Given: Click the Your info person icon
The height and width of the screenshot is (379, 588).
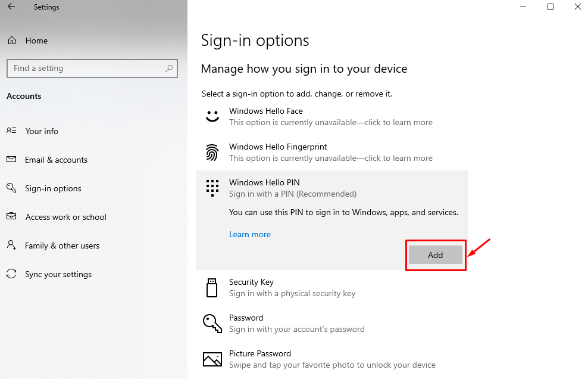Looking at the screenshot, I should coord(12,131).
